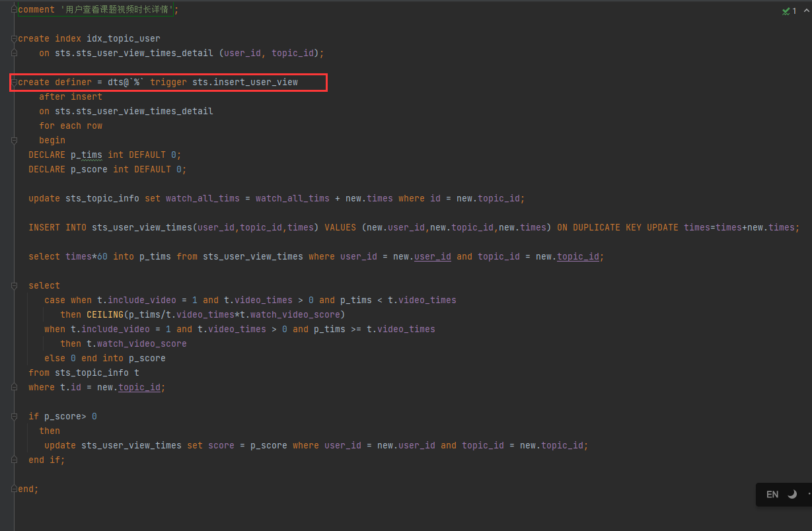This screenshot has height=531, width=812.
Task: Collapse the select case statement fold
Action: pos(14,285)
